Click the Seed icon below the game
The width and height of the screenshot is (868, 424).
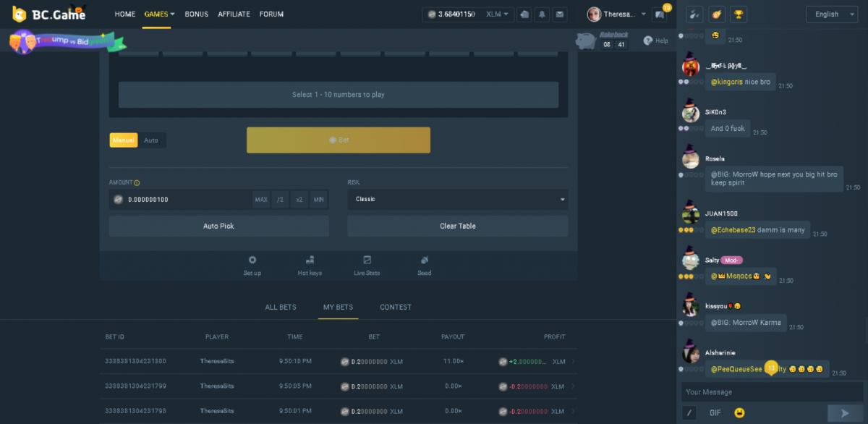coord(425,265)
